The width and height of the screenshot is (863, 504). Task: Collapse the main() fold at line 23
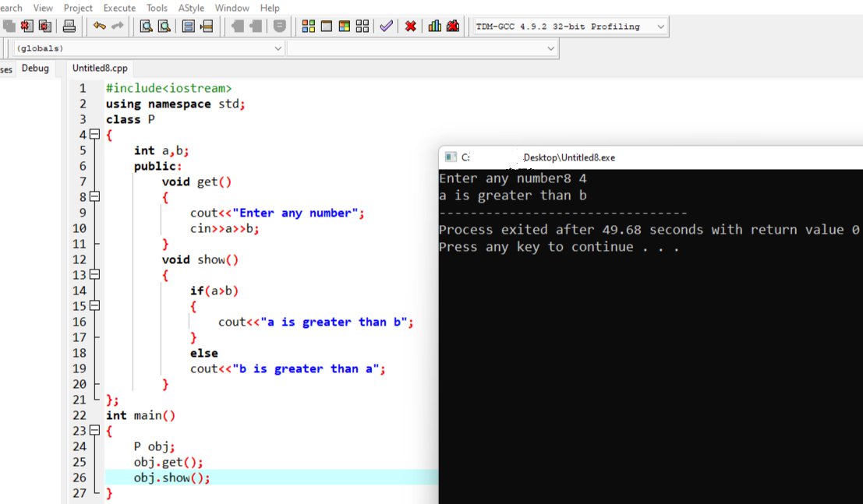pyautogui.click(x=94, y=430)
